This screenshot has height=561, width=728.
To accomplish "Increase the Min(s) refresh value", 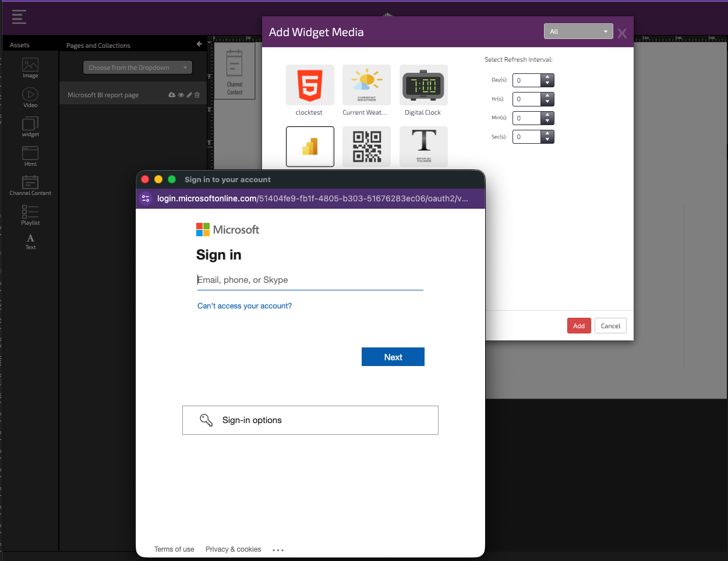I will click(547, 115).
